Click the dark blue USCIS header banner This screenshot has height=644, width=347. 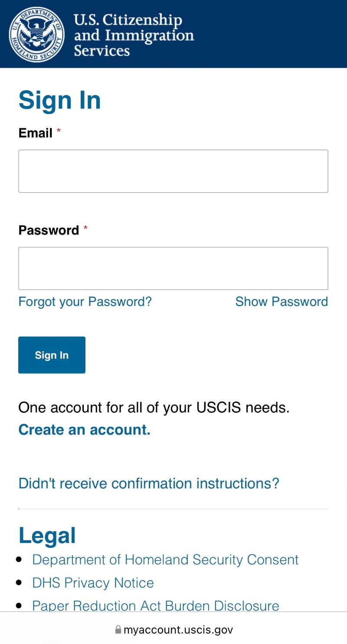(173, 34)
